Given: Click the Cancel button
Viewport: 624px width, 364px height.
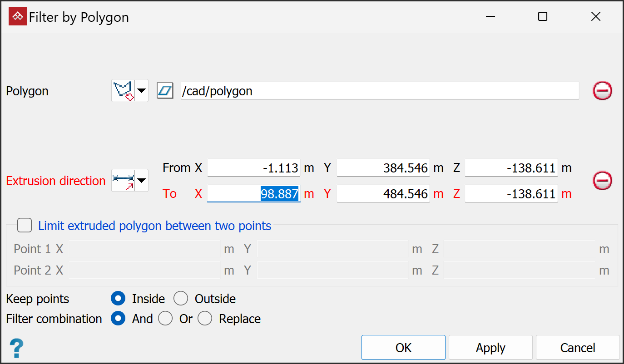Looking at the screenshot, I should coord(577,348).
